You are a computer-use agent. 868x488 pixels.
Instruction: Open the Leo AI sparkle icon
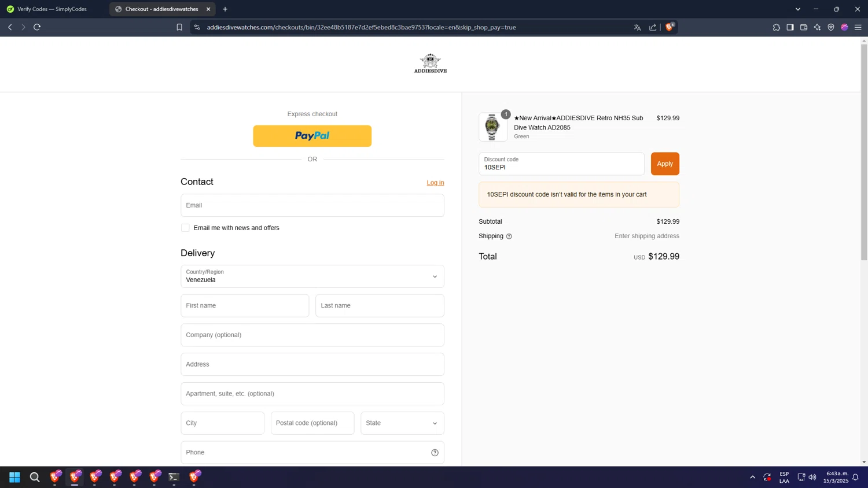tap(817, 27)
